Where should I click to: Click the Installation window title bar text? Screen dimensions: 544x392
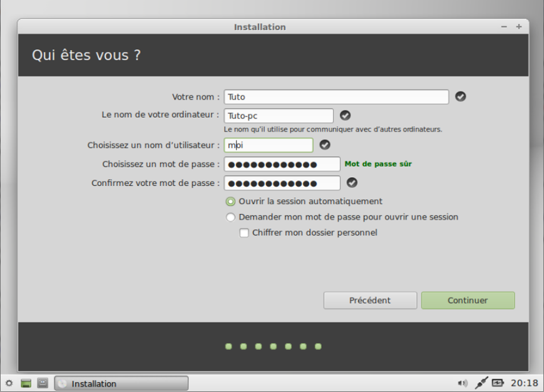[x=260, y=27]
